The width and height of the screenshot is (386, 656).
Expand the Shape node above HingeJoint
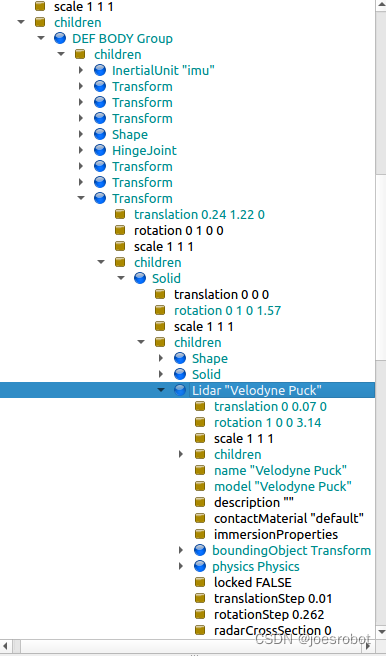coord(81,134)
